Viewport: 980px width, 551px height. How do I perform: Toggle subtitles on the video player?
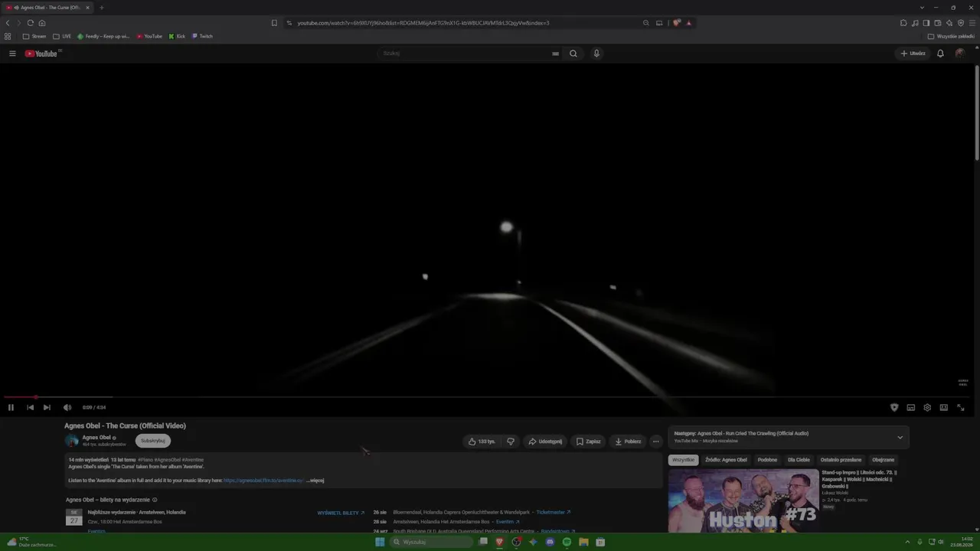(910, 408)
